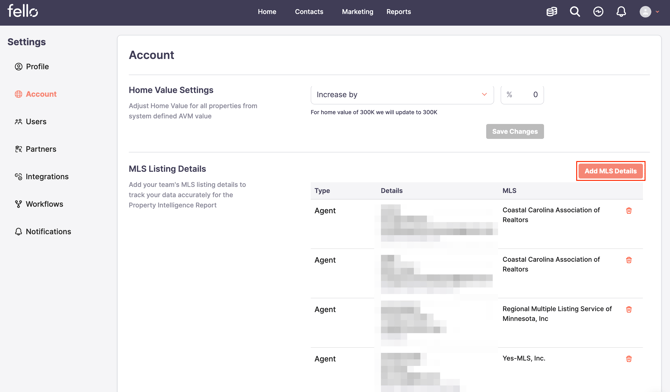
Task: Open Reports in top navigation
Action: pyautogui.click(x=399, y=12)
